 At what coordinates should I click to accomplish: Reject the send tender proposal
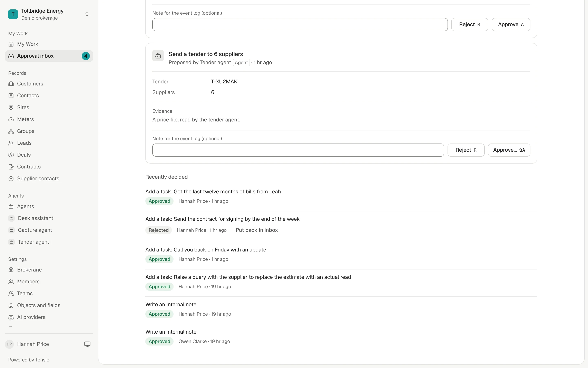pyautogui.click(x=466, y=150)
